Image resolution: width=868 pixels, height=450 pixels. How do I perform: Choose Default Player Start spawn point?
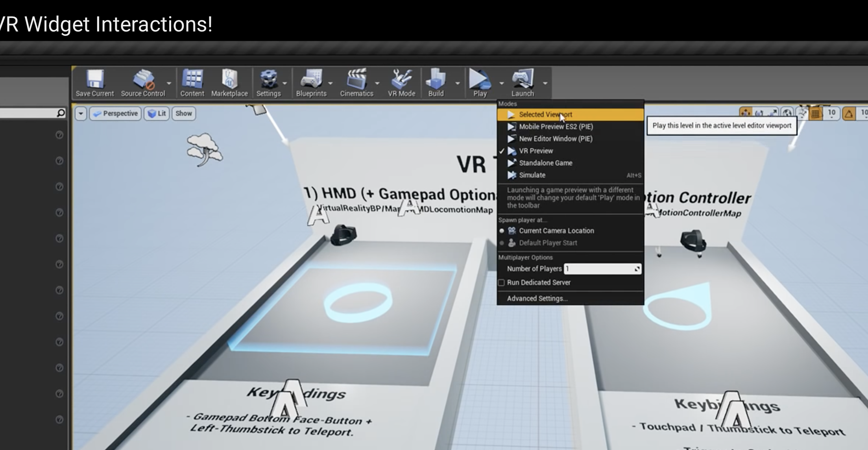click(549, 243)
